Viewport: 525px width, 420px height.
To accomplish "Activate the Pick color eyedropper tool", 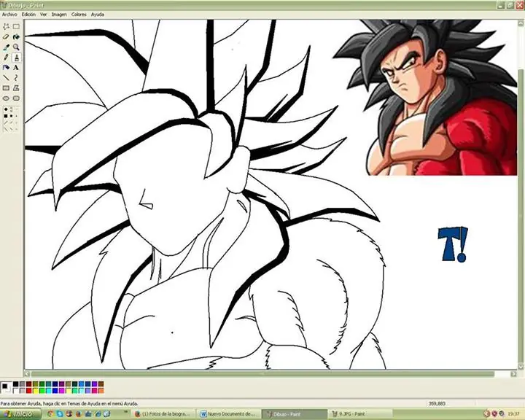I will tap(6, 47).
